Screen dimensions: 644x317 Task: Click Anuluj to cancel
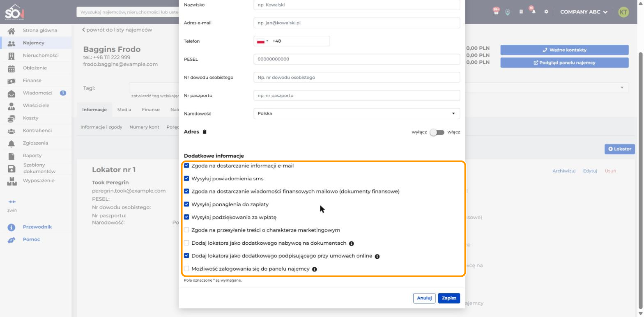[x=424, y=298]
